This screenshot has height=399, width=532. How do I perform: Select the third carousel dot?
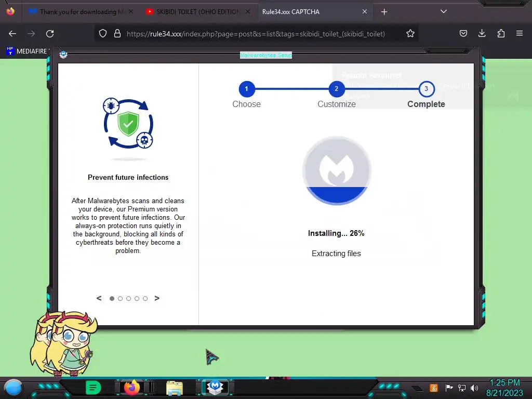point(129,299)
